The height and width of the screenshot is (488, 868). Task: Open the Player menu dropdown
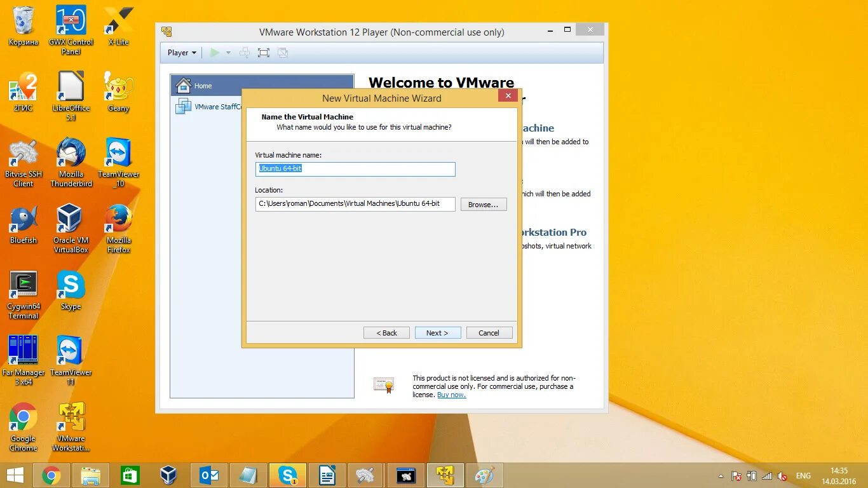[x=182, y=53]
